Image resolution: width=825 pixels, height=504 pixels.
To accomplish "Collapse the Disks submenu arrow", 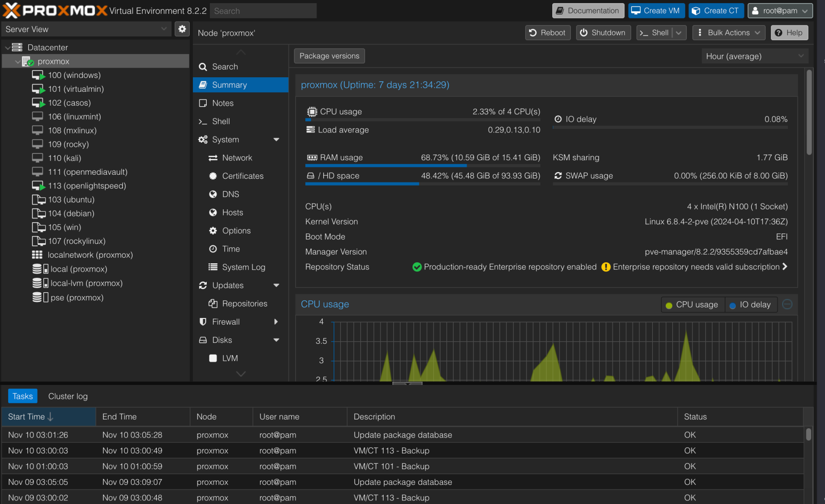I will (x=276, y=340).
